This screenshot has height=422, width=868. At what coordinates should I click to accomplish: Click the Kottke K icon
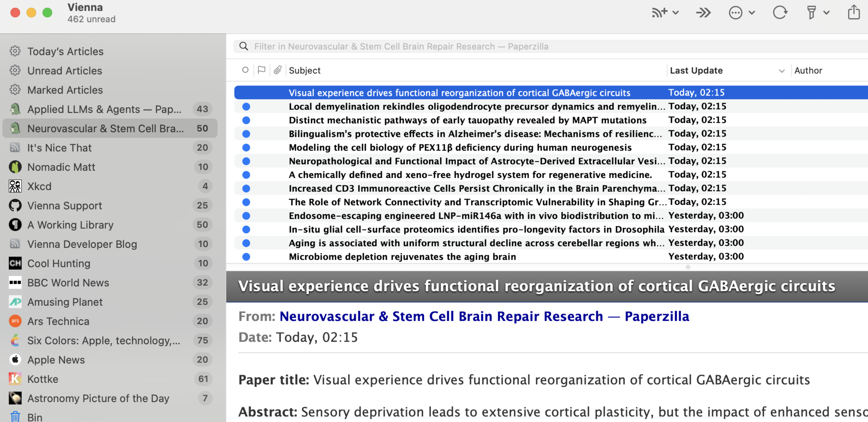(15, 379)
